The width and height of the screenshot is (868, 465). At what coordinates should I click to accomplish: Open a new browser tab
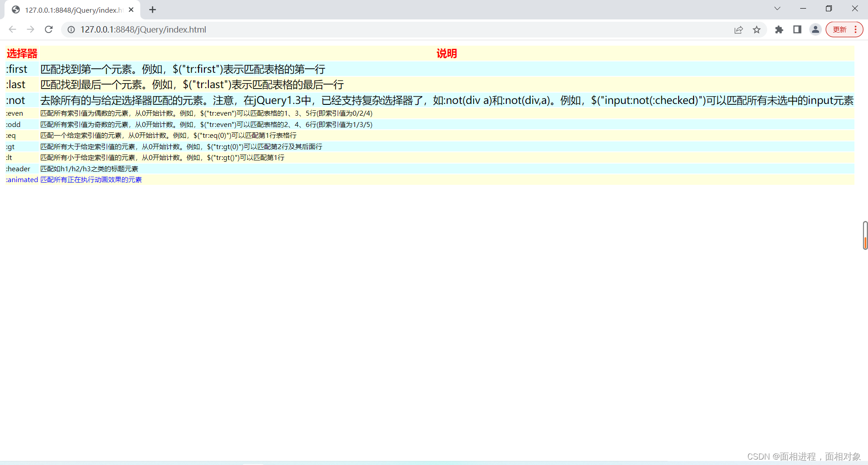click(x=152, y=9)
